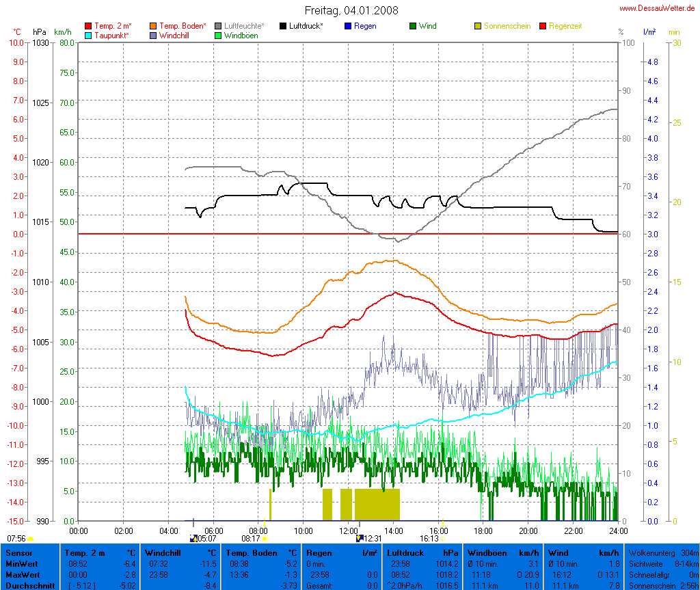Click the dark green Wind legend square
Viewport: 700px width, 590px height.
[413, 26]
